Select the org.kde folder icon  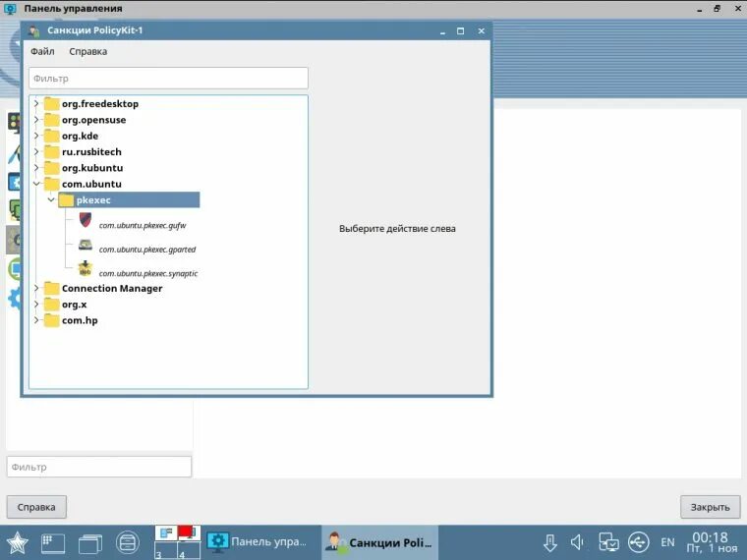click(x=51, y=136)
